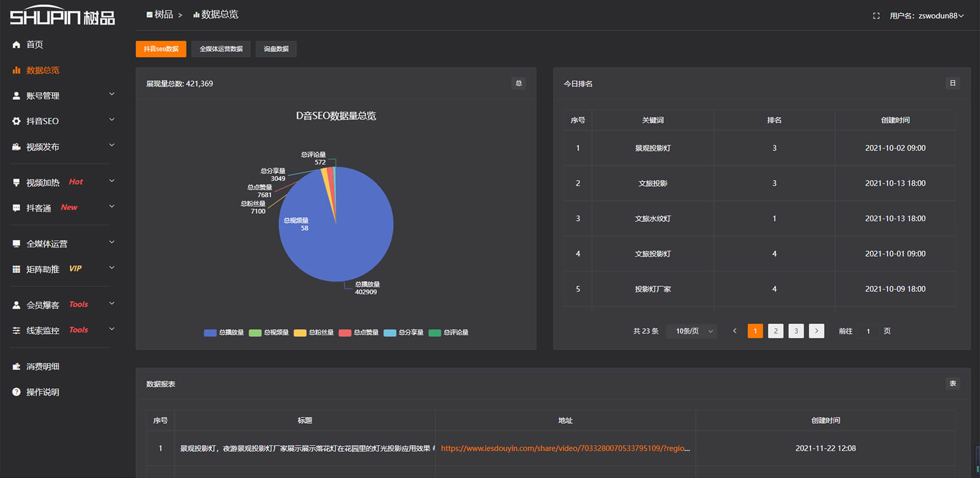Click the 前往 page number input field
Screen dimensions: 980x478
click(868, 331)
